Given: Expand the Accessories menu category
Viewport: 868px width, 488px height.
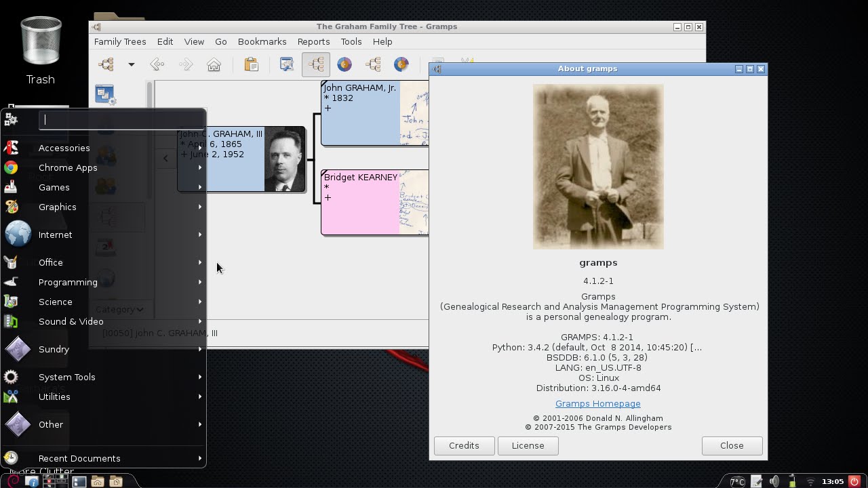Looking at the screenshot, I should point(103,148).
